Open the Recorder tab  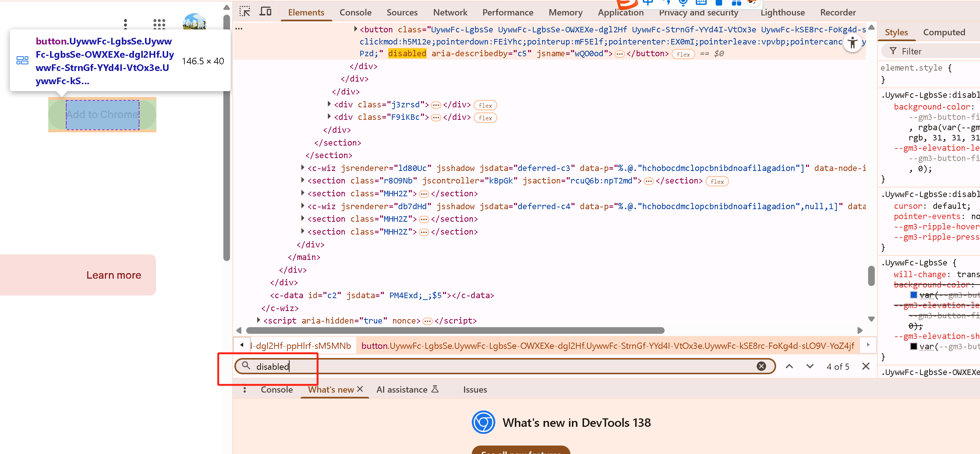tap(838, 12)
